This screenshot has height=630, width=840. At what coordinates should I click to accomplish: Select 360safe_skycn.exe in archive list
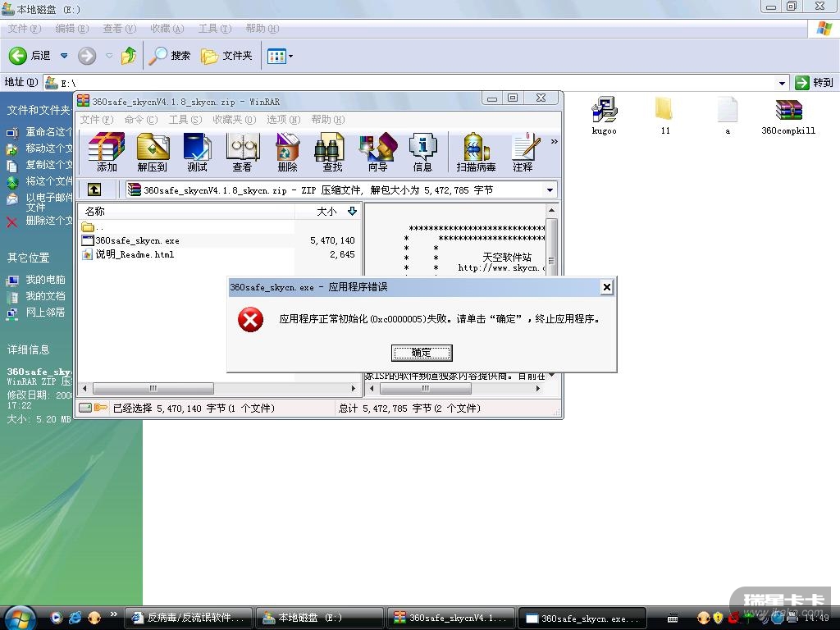point(137,240)
